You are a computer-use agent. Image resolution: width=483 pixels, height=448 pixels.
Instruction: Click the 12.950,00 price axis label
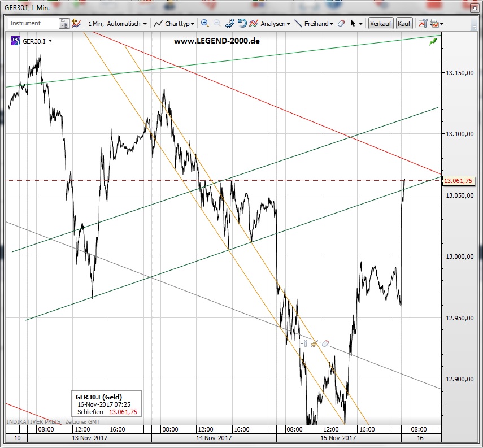[459, 318]
